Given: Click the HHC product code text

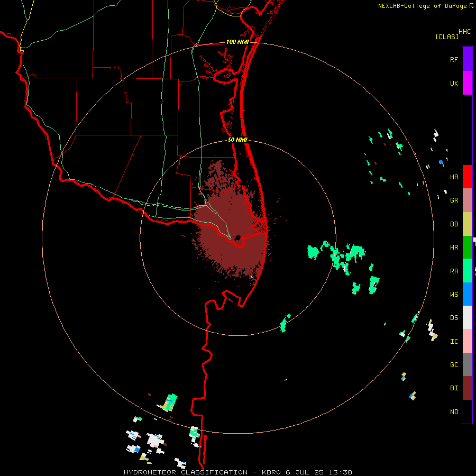Looking at the screenshot, I should [465, 32].
